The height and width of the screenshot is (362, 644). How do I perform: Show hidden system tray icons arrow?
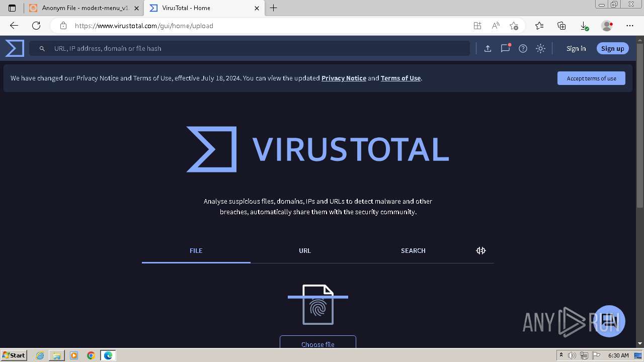(x=561, y=355)
